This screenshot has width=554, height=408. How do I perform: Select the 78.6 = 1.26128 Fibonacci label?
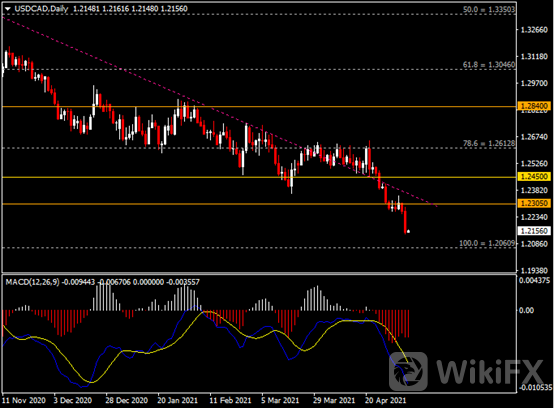click(x=489, y=143)
